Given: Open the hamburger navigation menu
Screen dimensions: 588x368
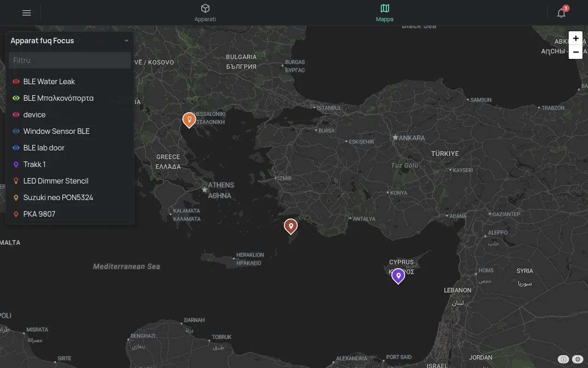Looking at the screenshot, I should [27, 13].
